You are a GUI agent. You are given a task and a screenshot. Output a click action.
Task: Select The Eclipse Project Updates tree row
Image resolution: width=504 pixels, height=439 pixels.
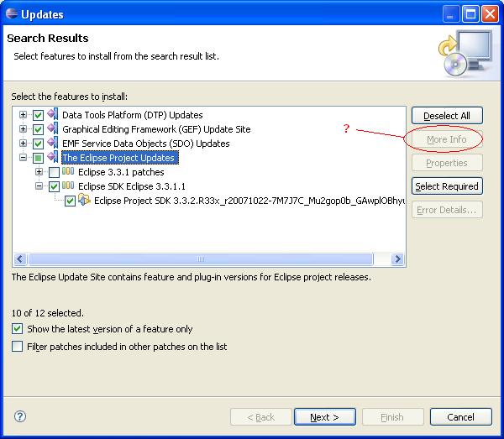(x=120, y=158)
